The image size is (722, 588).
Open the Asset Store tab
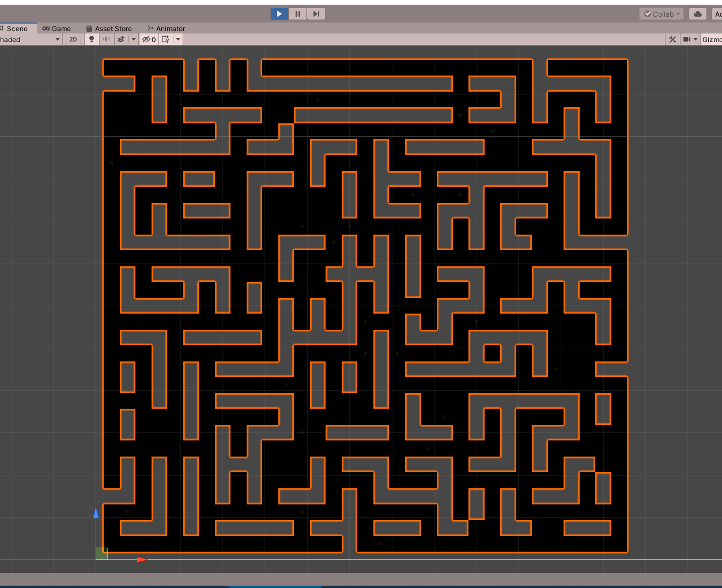[109, 28]
